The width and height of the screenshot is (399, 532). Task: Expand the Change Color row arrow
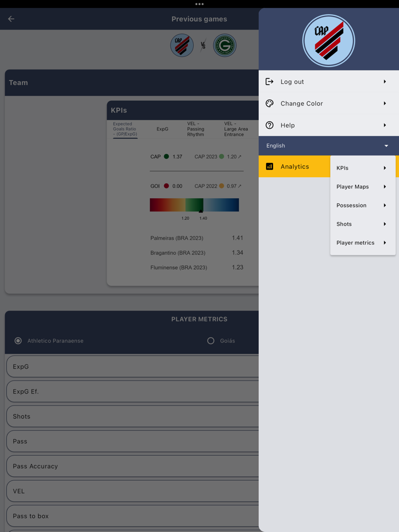point(385,104)
